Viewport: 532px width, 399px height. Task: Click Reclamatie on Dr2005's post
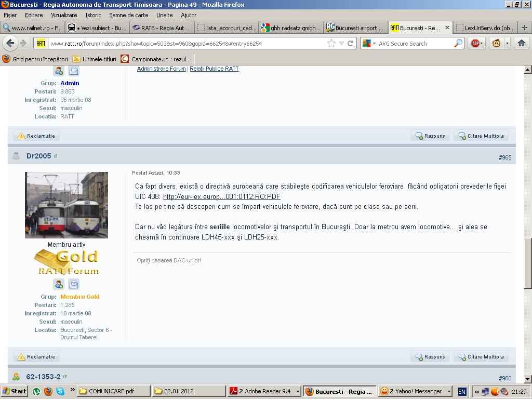tap(36, 356)
